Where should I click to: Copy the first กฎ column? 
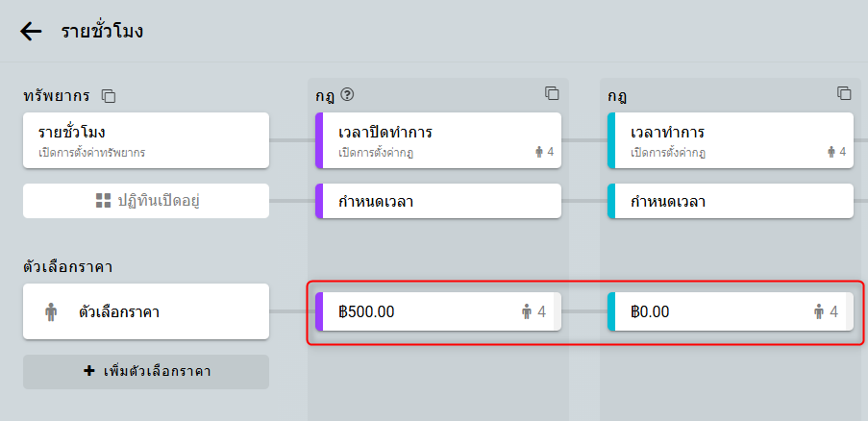tap(552, 93)
